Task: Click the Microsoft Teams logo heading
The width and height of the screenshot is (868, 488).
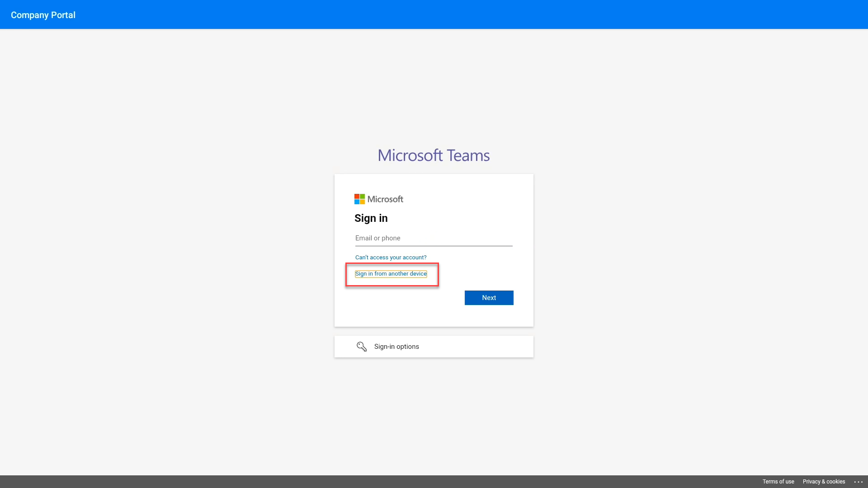Action: pos(434,155)
